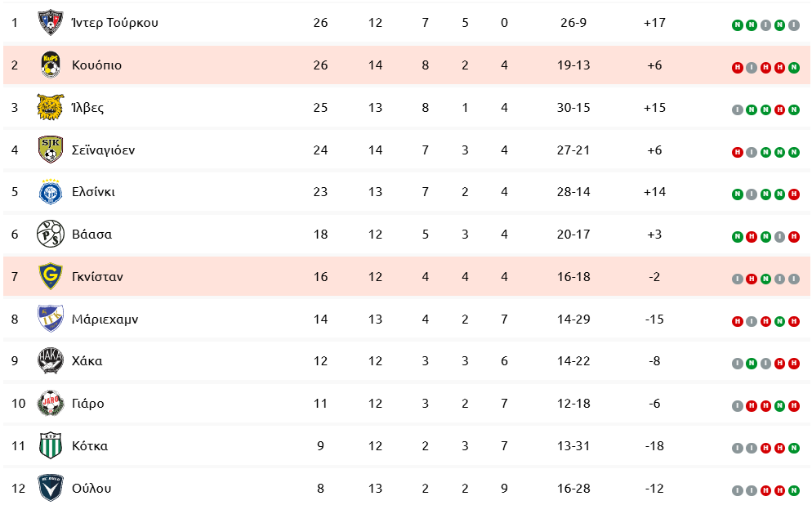Open the Ίντερ Τούρκου team name link
The height and width of the screenshot is (505, 812).
point(115,23)
